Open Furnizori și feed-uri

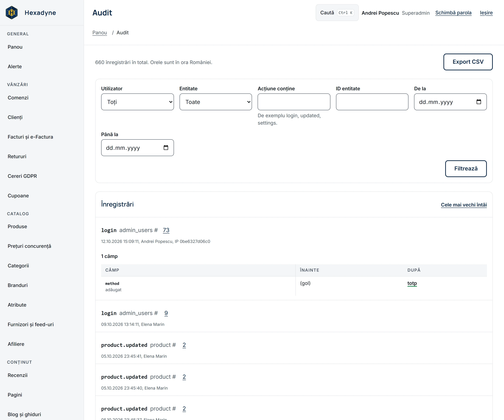pyautogui.click(x=31, y=324)
